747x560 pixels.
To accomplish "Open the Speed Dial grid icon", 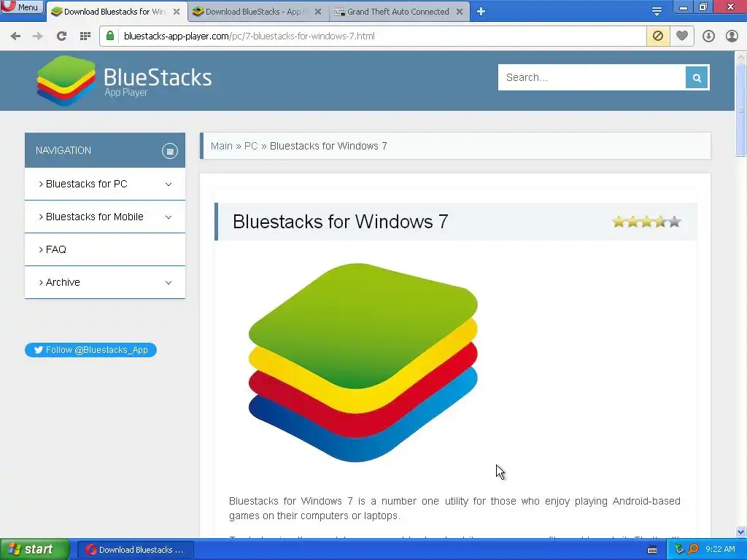I will pyautogui.click(x=85, y=36).
